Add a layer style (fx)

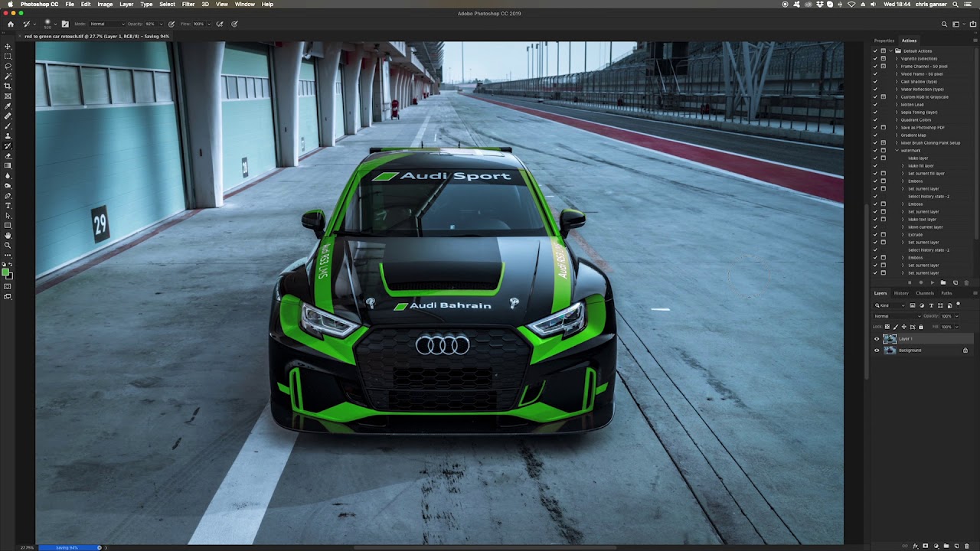point(916,546)
